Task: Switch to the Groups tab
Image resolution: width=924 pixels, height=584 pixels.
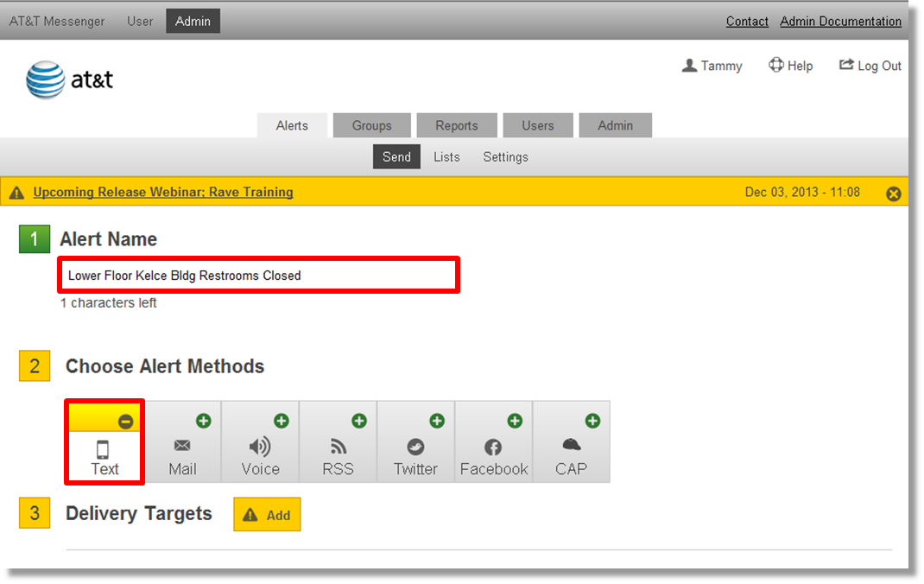Action: click(x=371, y=125)
